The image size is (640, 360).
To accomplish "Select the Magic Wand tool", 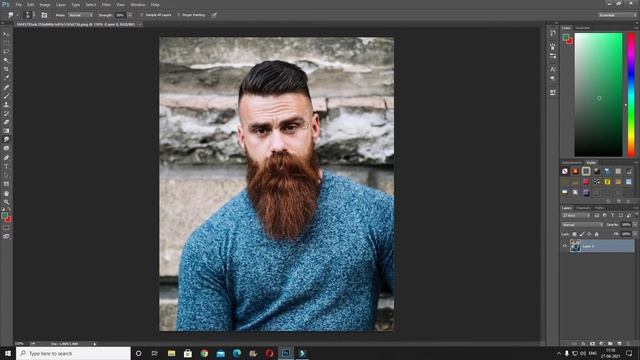I will coord(6,60).
